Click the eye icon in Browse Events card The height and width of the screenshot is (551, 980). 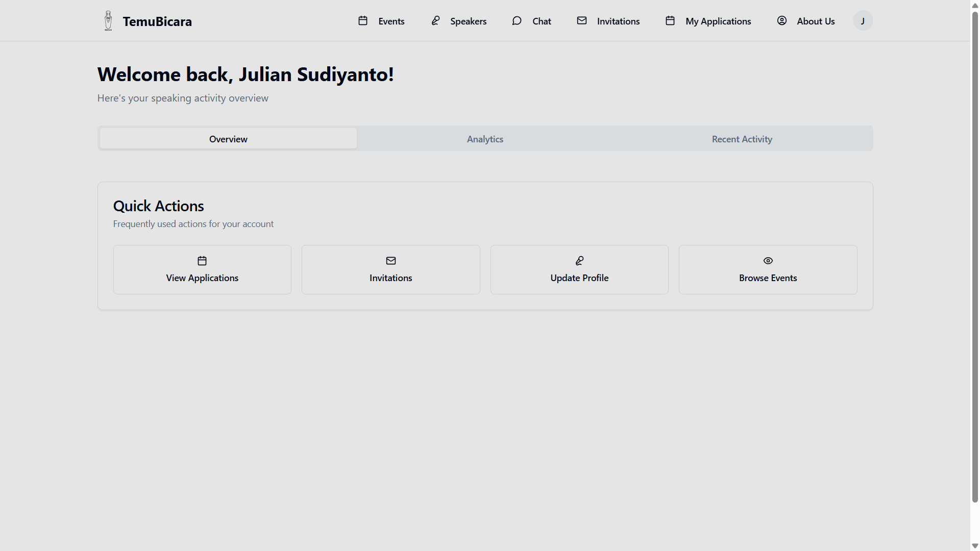tap(768, 261)
